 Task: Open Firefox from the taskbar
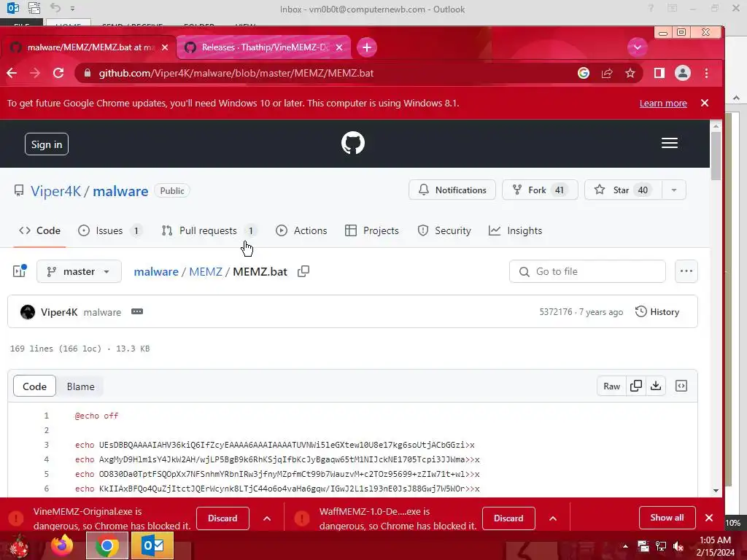pos(61,545)
